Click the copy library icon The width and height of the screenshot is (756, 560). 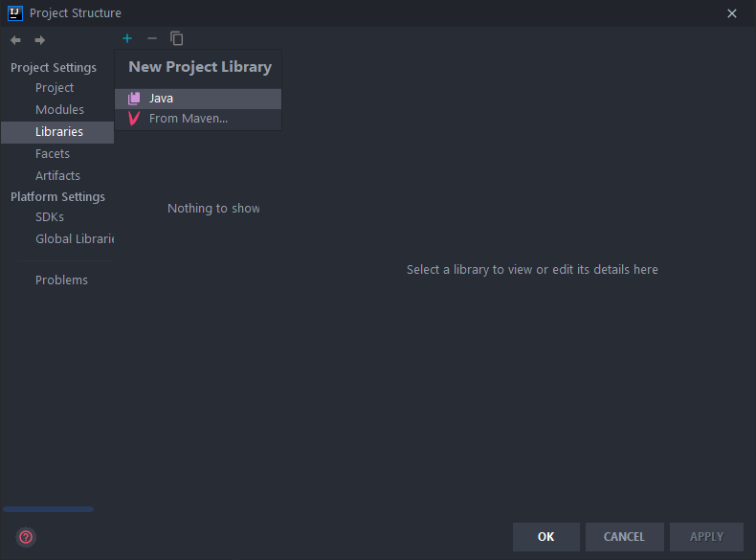[x=176, y=38]
